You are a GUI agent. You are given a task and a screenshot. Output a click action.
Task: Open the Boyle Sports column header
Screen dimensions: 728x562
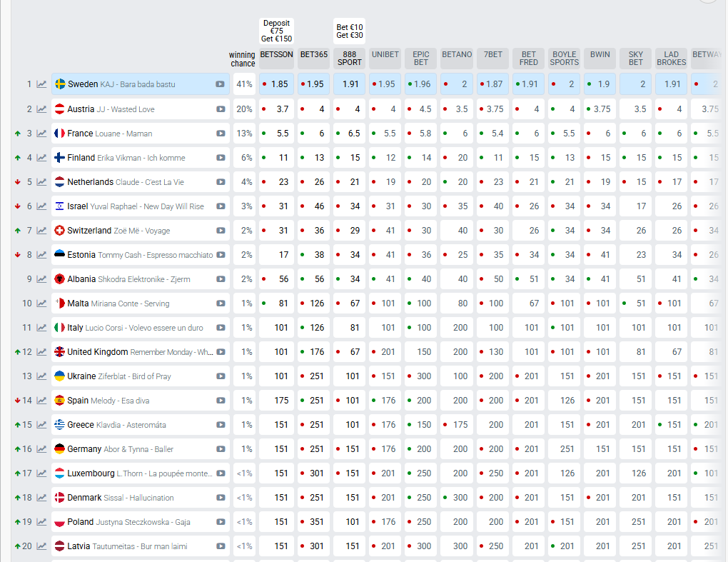pyautogui.click(x=565, y=59)
